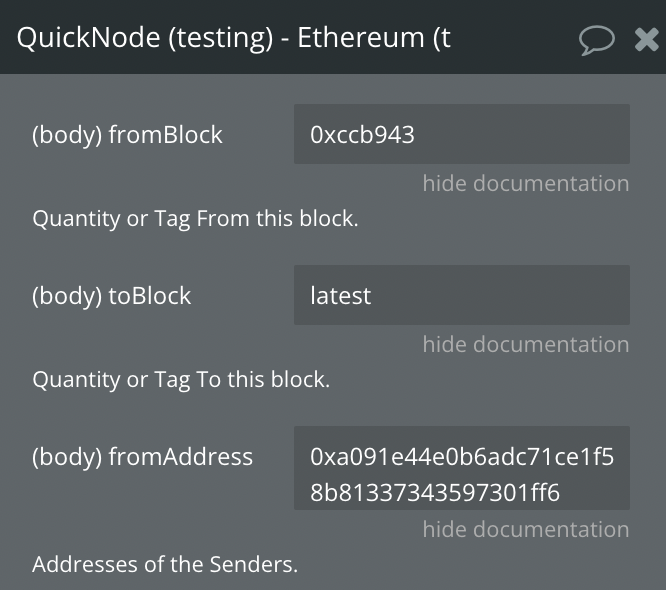This screenshot has width=666, height=590.
Task: Click the toBlock input field
Action: click(x=461, y=295)
